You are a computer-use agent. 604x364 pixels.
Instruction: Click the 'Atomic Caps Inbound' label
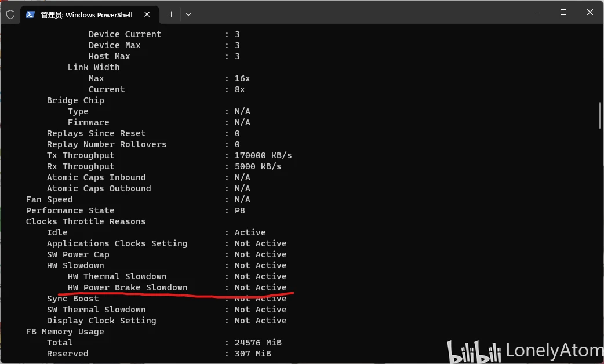click(x=96, y=177)
